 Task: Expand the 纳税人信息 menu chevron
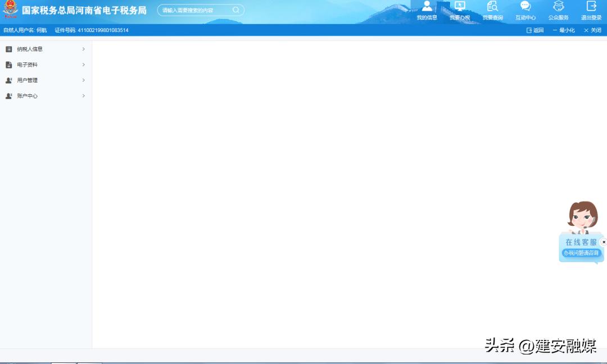(83, 49)
